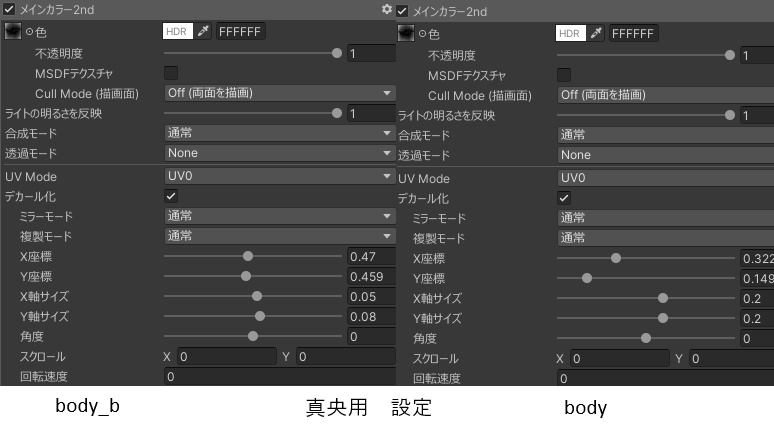Click body_b スクロール X field
774x426 pixels.
(x=227, y=356)
